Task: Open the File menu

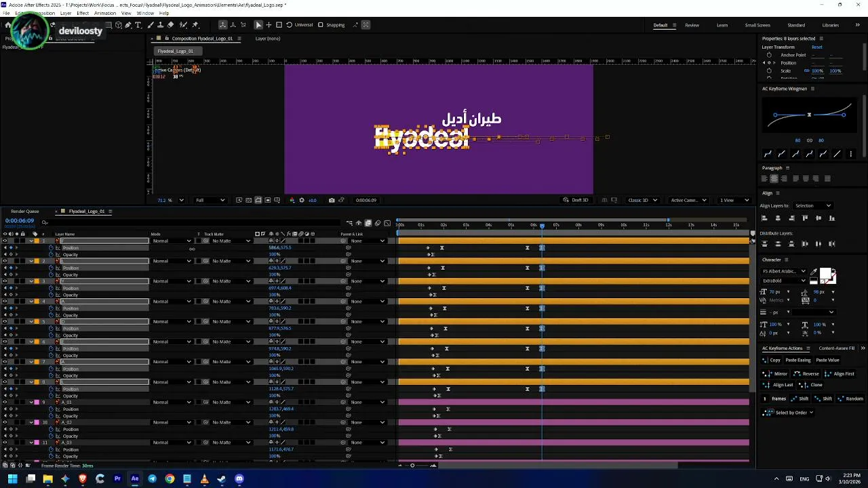Action: [x=6, y=13]
